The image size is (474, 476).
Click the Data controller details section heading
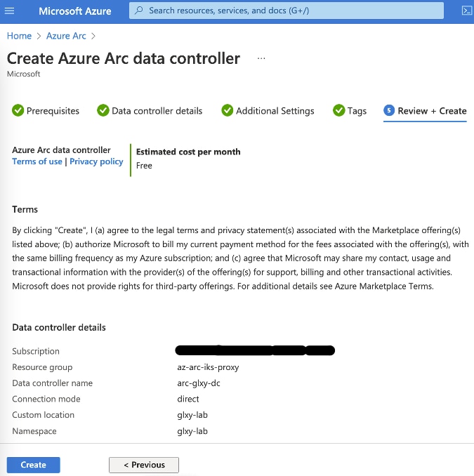(59, 328)
